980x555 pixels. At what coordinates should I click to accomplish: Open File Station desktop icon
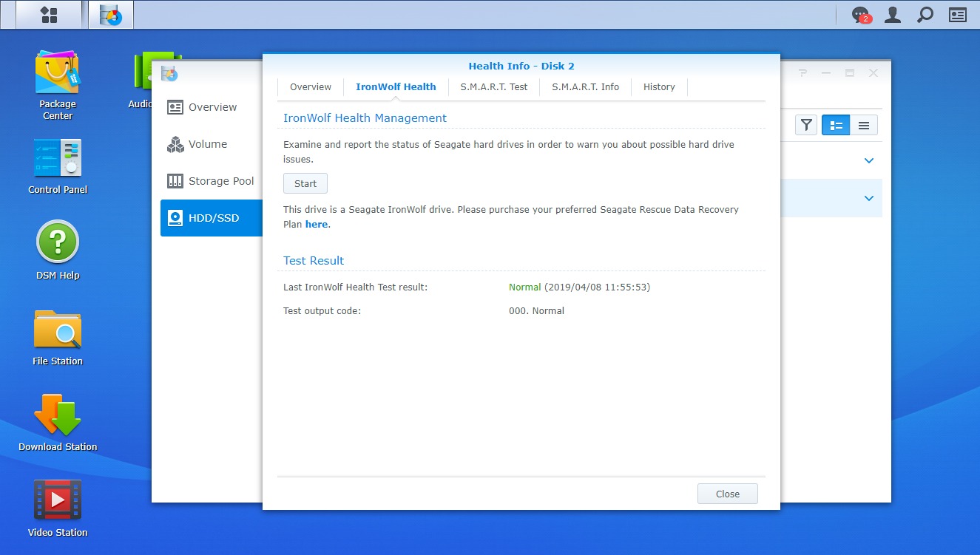(58, 337)
